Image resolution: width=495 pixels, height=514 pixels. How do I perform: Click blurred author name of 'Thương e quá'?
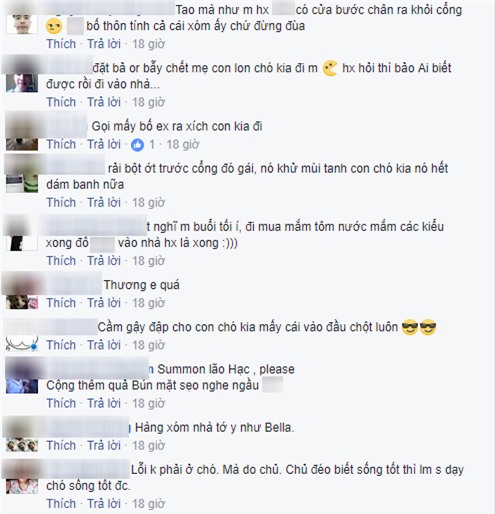[71, 284]
